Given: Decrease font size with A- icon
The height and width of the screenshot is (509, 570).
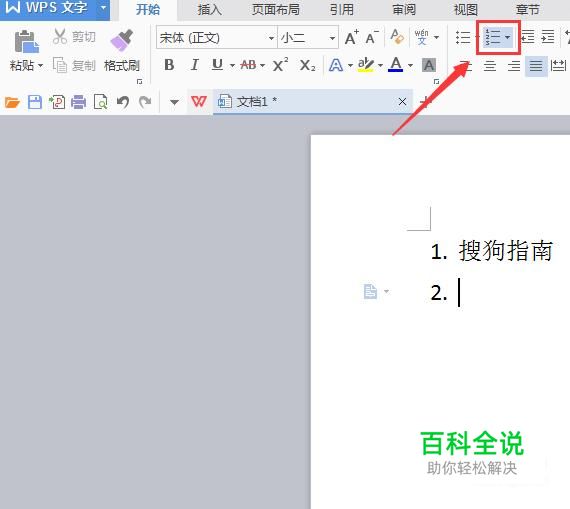Looking at the screenshot, I should (372, 37).
